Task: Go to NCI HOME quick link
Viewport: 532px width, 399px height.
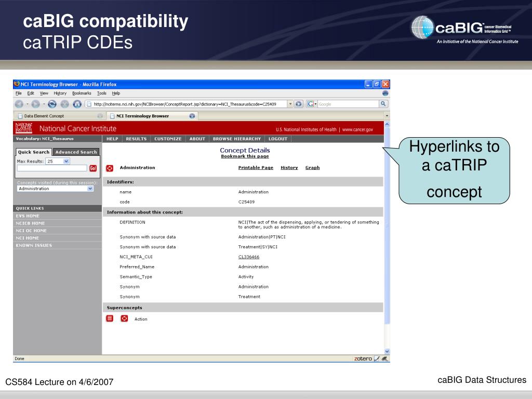Action: 28,238
